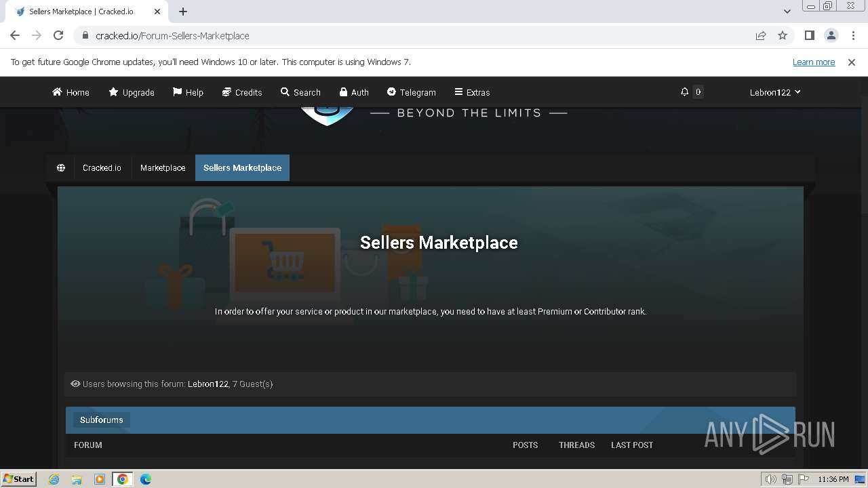868x488 pixels.
Task: Open the Telegram link in navbar
Action: pyautogui.click(x=411, y=92)
